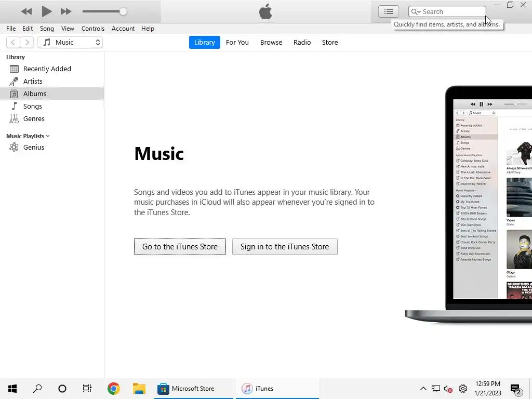Open Cortana circle icon

click(x=62, y=389)
